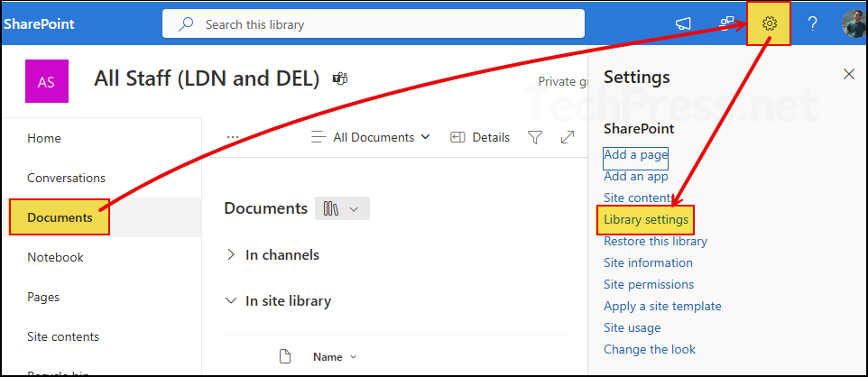This screenshot has height=377, width=868.
Task: Click Restore this library link
Action: click(655, 242)
